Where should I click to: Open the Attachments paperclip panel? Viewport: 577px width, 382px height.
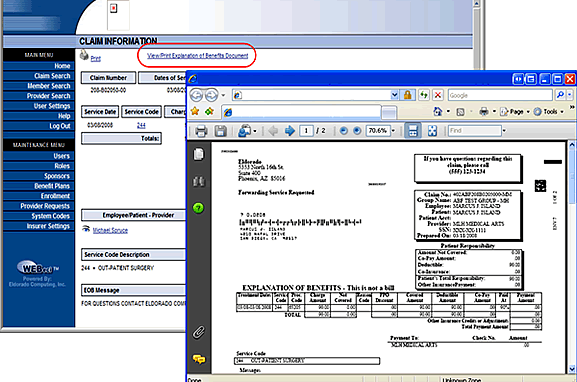point(198,332)
